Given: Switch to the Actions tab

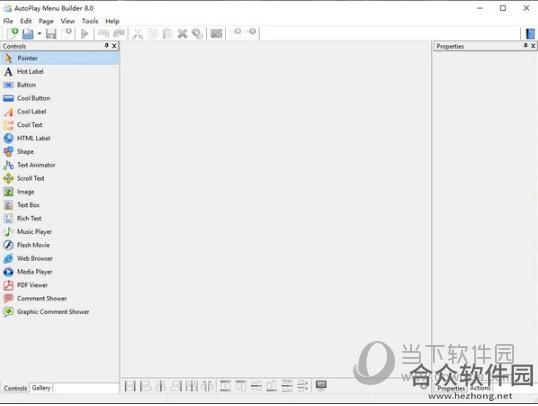Looking at the screenshot, I should pos(480,388).
